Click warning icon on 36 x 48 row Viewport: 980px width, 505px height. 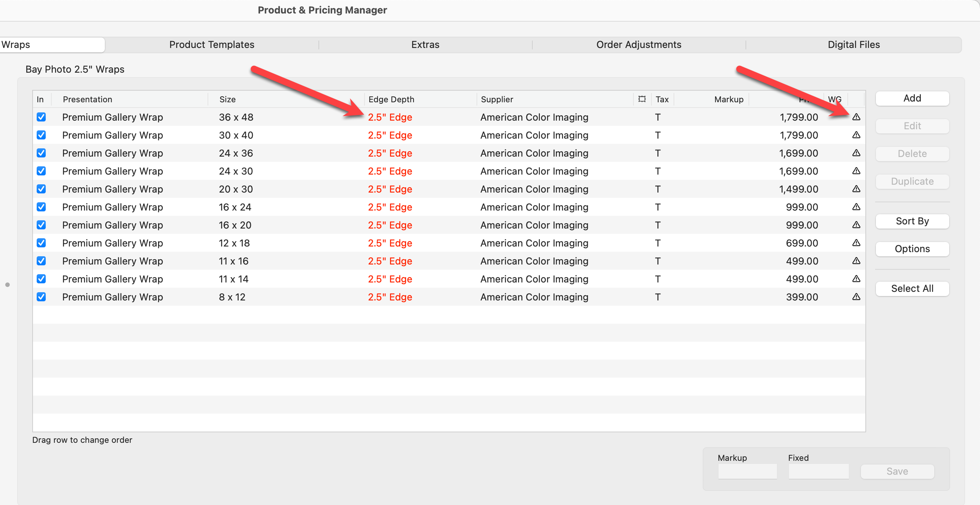[x=856, y=117]
